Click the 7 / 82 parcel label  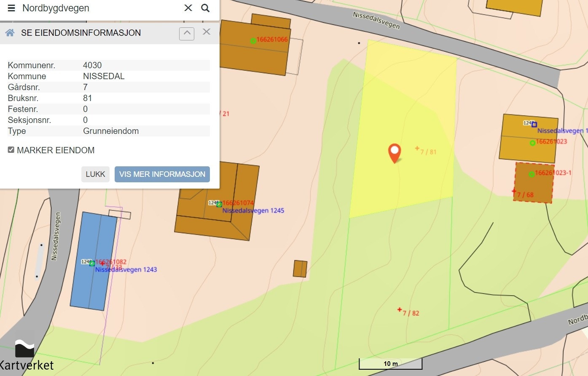point(411,313)
